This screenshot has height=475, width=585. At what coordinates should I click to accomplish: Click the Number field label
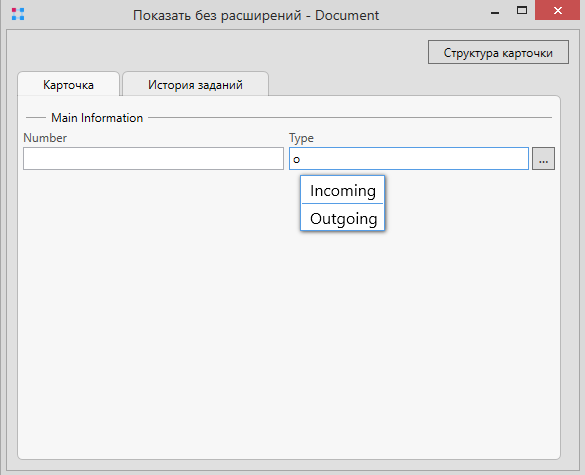click(45, 138)
